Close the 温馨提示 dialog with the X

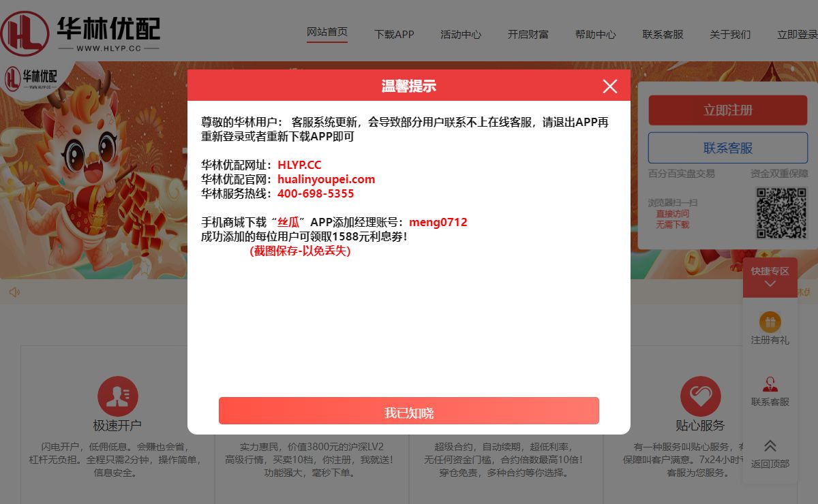pos(610,86)
